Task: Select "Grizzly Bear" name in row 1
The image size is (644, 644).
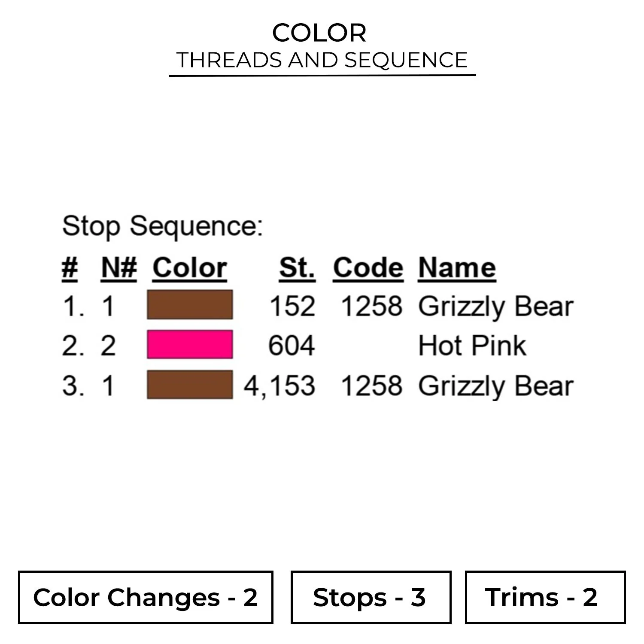Action: coord(496,307)
